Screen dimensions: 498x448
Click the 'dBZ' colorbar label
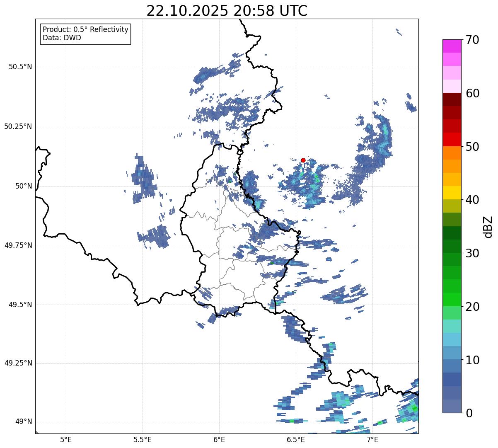point(488,226)
